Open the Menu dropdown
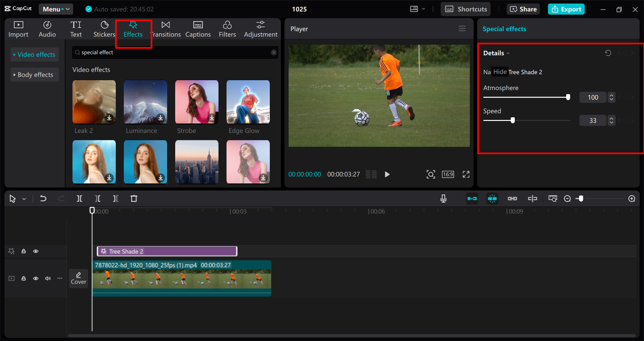Screen dimensions: 644x341 point(56,9)
